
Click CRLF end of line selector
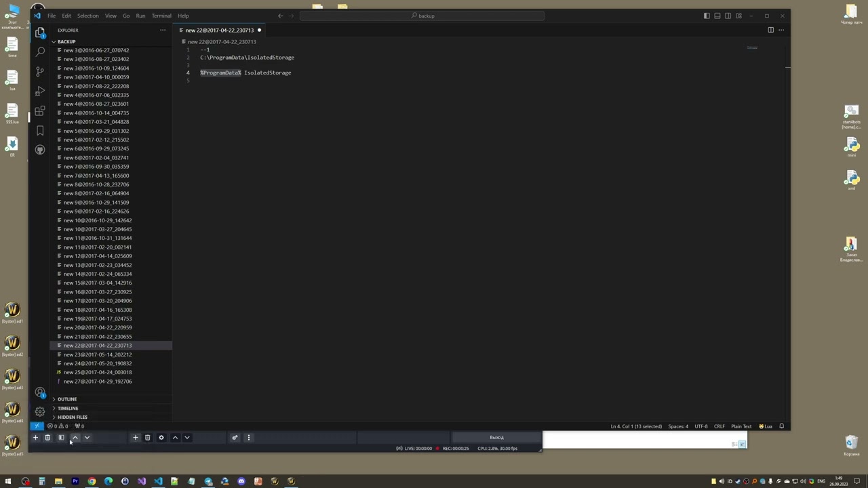click(x=719, y=426)
